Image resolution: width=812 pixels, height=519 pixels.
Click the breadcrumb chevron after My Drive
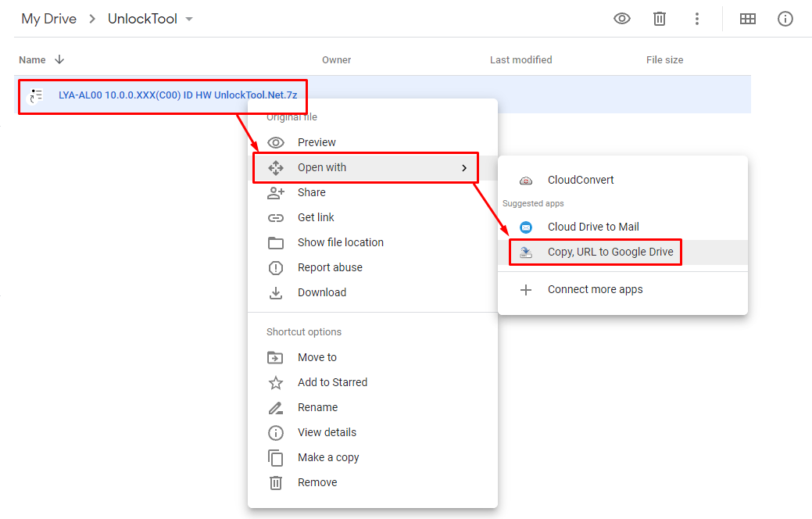[92, 20]
